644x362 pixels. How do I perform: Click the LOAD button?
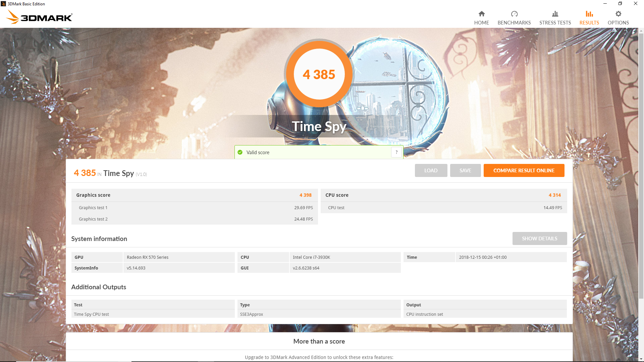point(431,170)
